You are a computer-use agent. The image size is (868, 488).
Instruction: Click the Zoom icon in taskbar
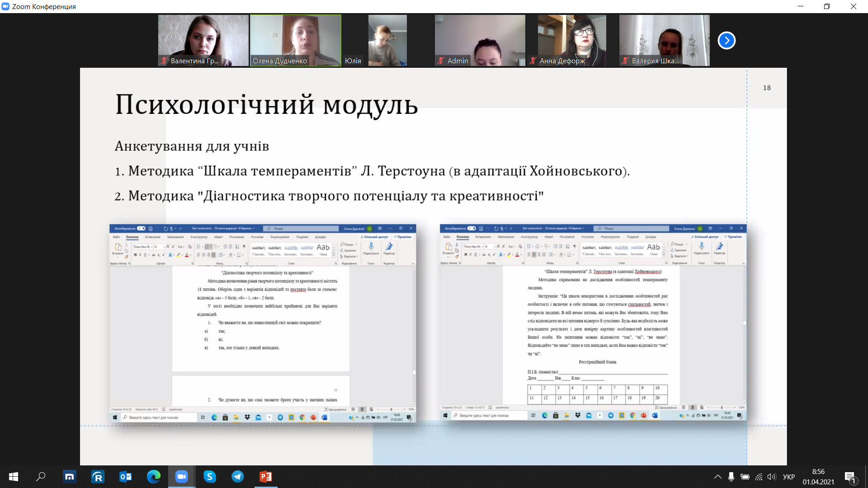point(182,477)
